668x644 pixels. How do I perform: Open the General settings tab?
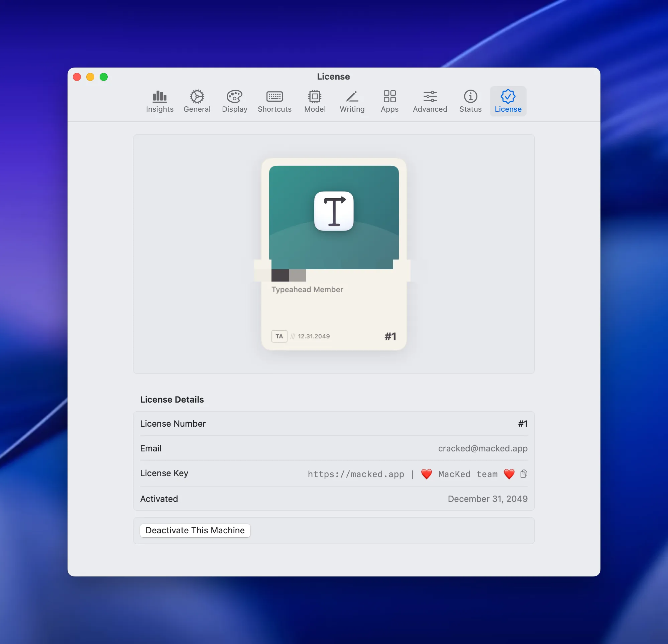coord(197,101)
